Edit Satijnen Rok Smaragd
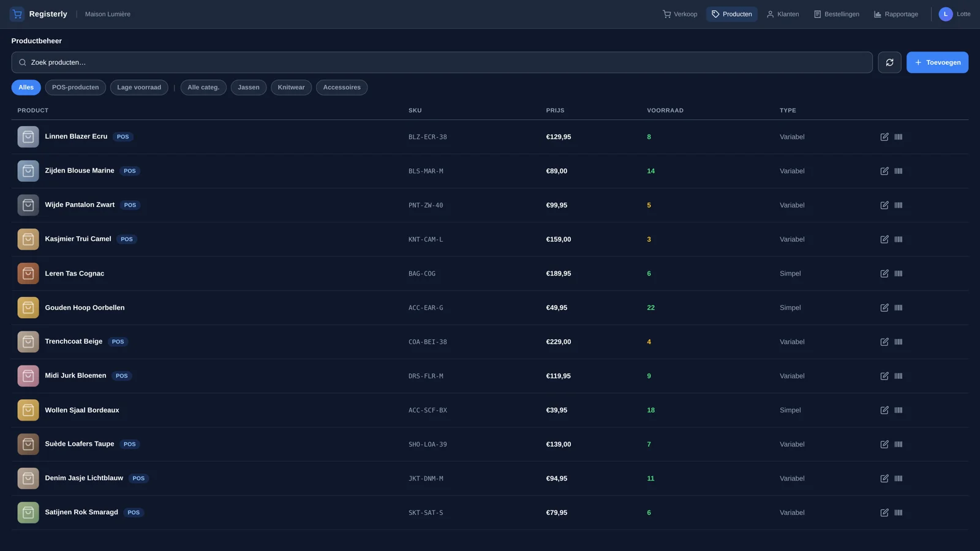Image resolution: width=980 pixels, height=551 pixels. point(884,513)
